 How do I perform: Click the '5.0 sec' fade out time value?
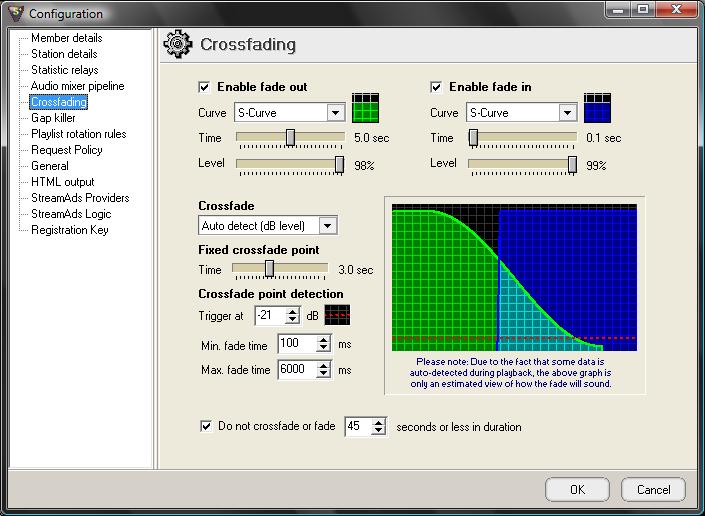[371, 138]
